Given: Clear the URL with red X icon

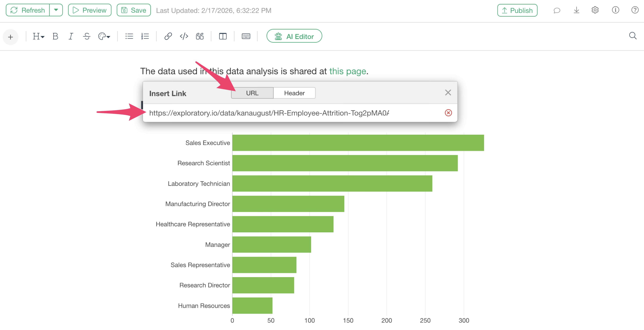Looking at the screenshot, I should 448,113.
